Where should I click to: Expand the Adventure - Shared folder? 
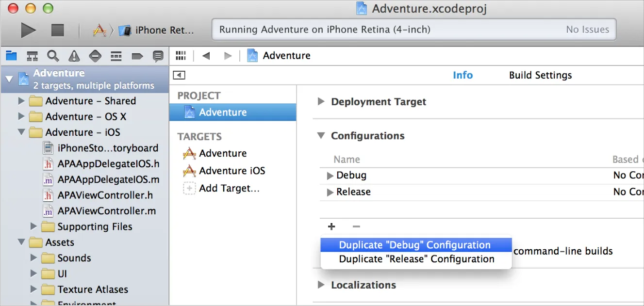click(21, 101)
